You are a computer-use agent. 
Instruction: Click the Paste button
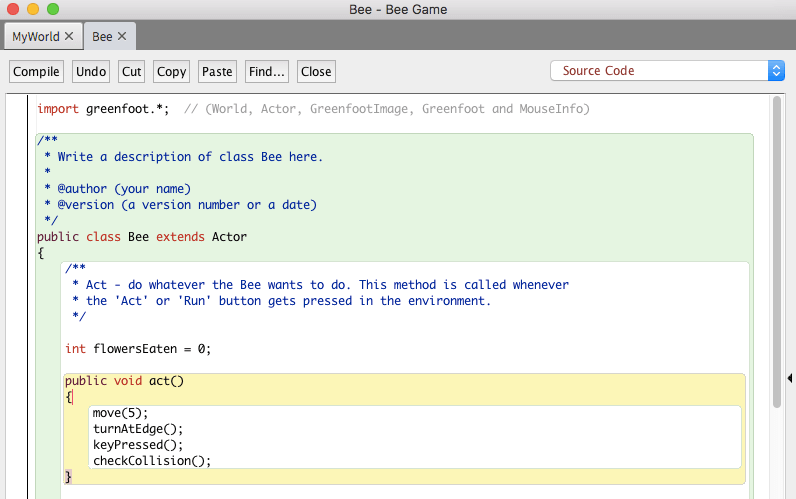coord(217,72)
